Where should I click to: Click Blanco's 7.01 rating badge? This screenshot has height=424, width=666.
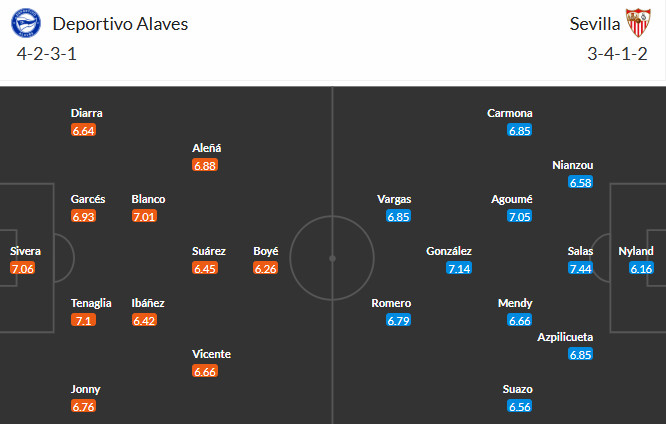point(145,216)
